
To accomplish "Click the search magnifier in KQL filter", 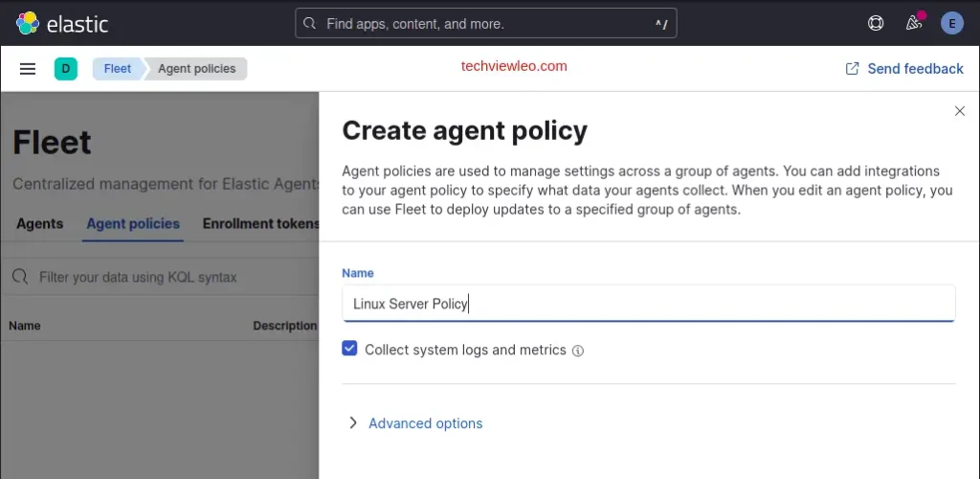I will (x=19, y=277).
